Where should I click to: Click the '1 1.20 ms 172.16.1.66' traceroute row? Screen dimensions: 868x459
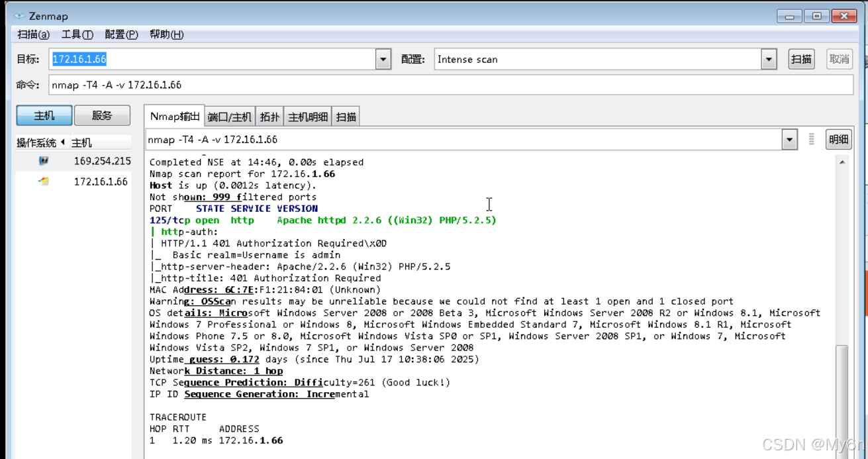(217, 440)
